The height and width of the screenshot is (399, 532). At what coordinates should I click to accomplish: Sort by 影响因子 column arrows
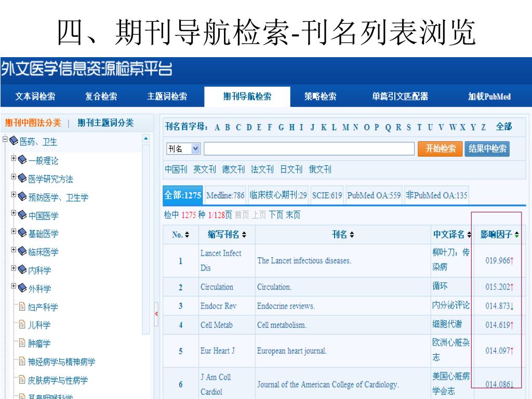(517, 235)
